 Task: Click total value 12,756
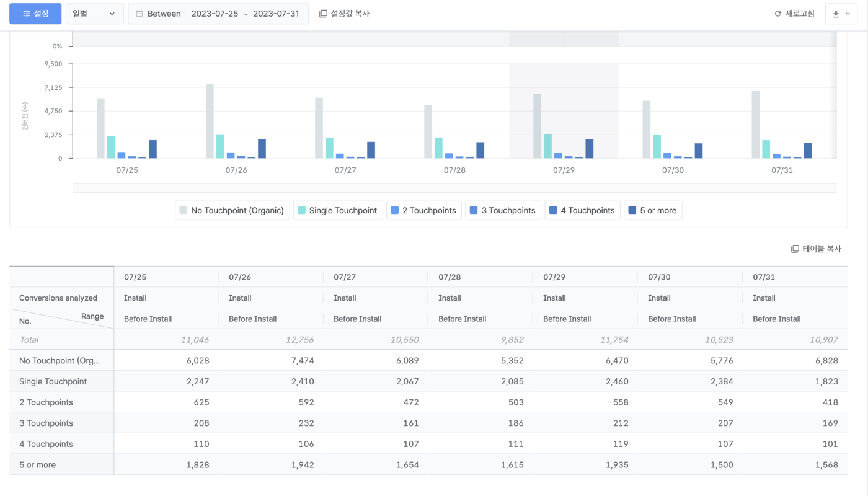[299, 340]
